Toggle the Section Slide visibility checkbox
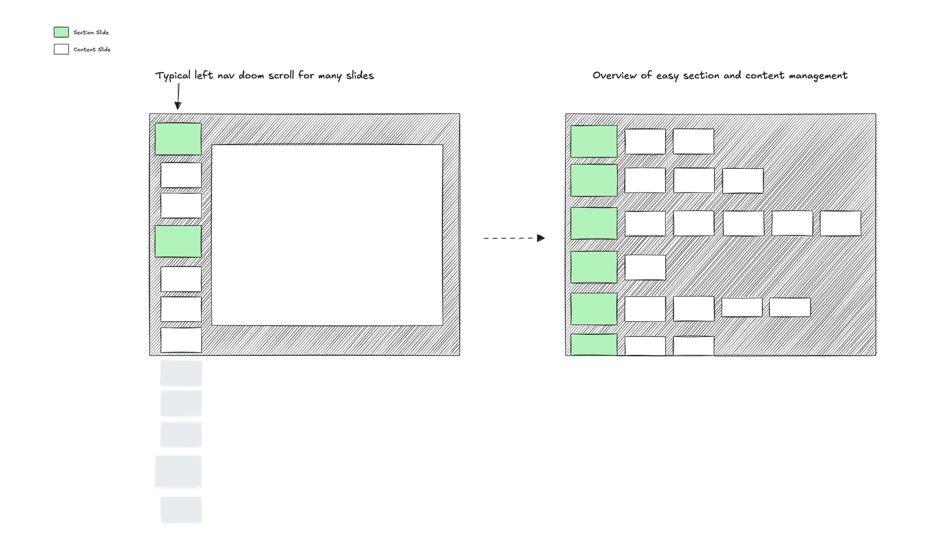Viewport: 948px width, 560px height. (x=61, y=32)
